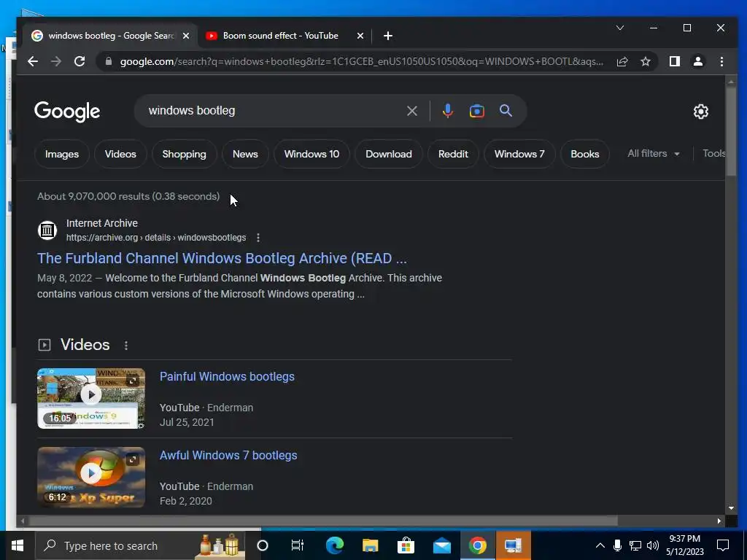747x560 pixels.
Task: Filter results by Videos
Action: coord(120,155)
